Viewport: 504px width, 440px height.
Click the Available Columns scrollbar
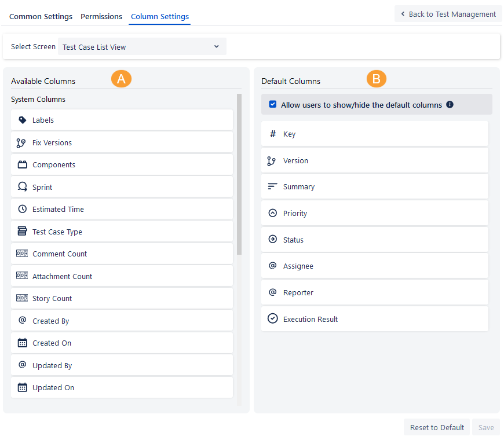pos(239,174)
